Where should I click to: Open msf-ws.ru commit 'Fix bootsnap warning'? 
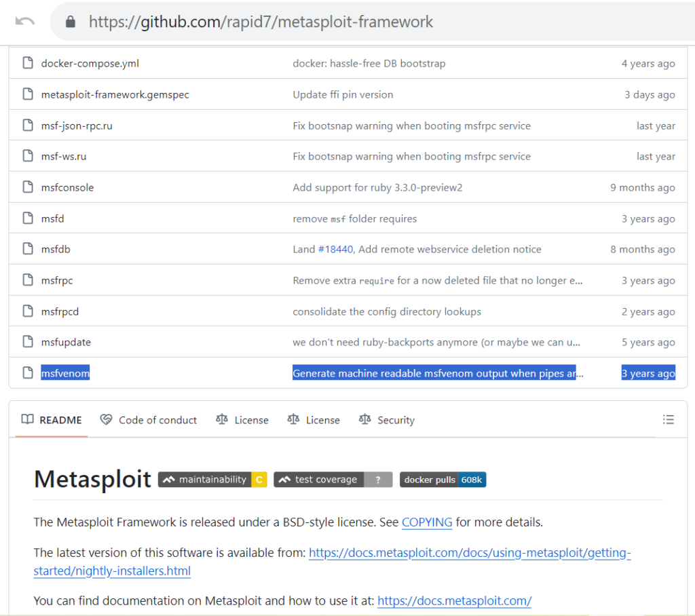(x=412, y=157)
